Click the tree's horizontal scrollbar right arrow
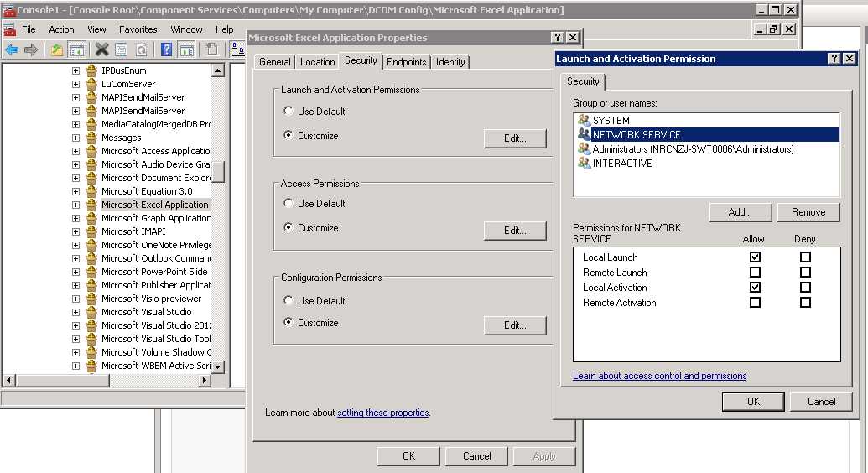This screenshot has height=473, width=868. (205, 381)
